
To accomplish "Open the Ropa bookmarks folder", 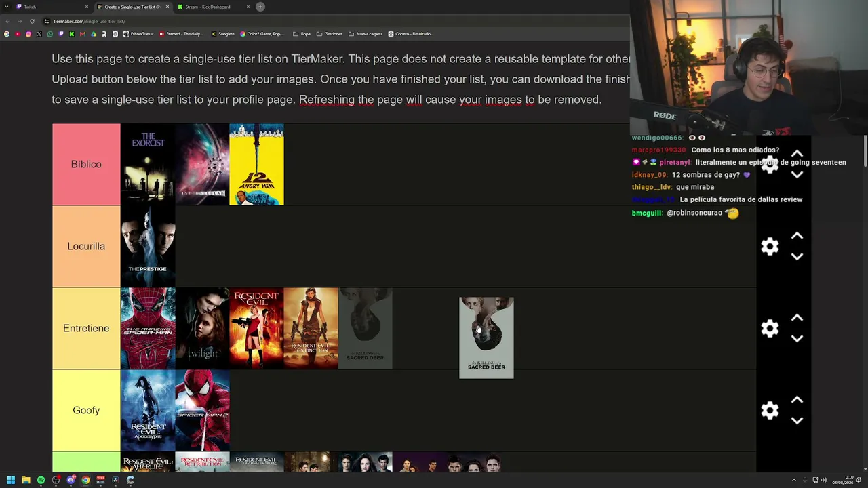I will tap(302, 34).
